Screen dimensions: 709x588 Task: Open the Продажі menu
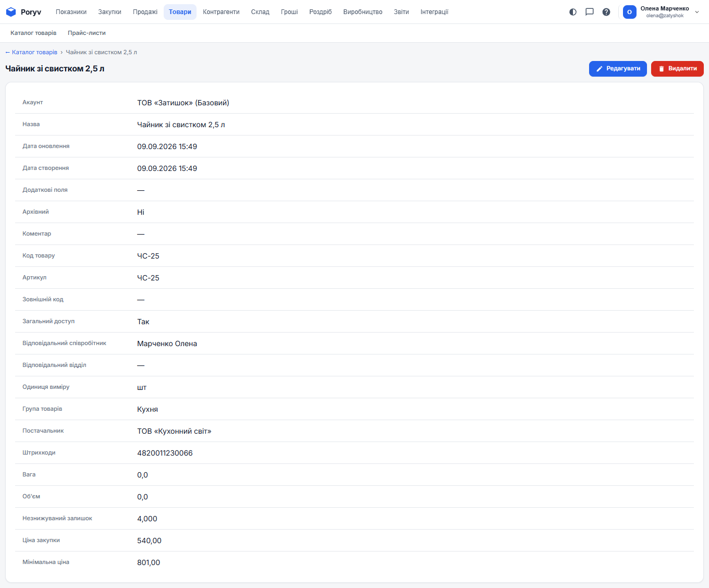click(x=145, y=12)
